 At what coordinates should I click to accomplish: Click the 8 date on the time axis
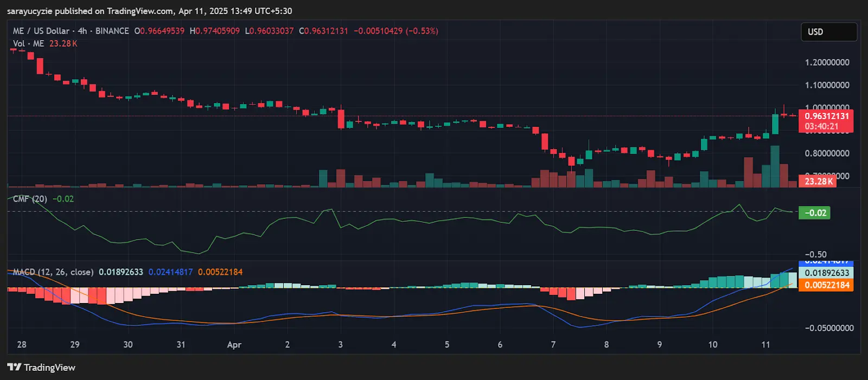tap(607, 345)
